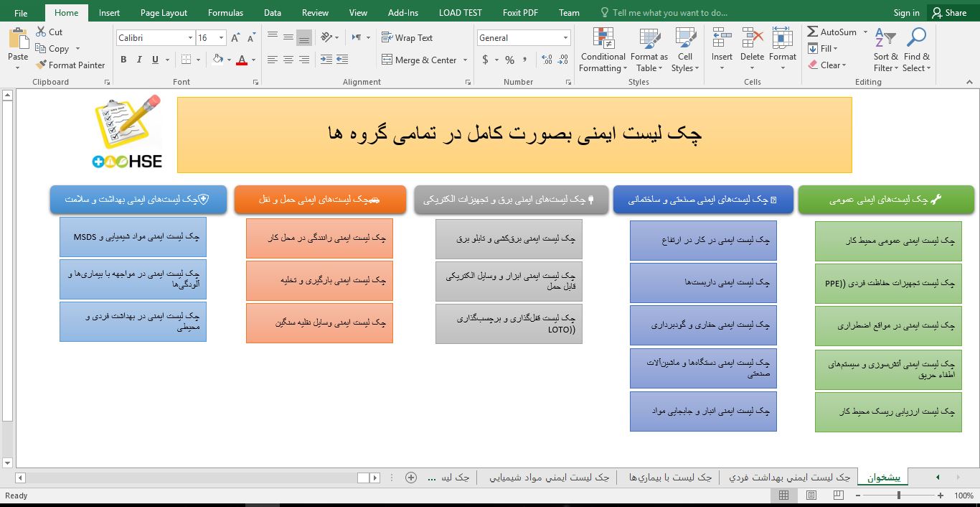Apply Comma Style number format

(x=526, y=60)
